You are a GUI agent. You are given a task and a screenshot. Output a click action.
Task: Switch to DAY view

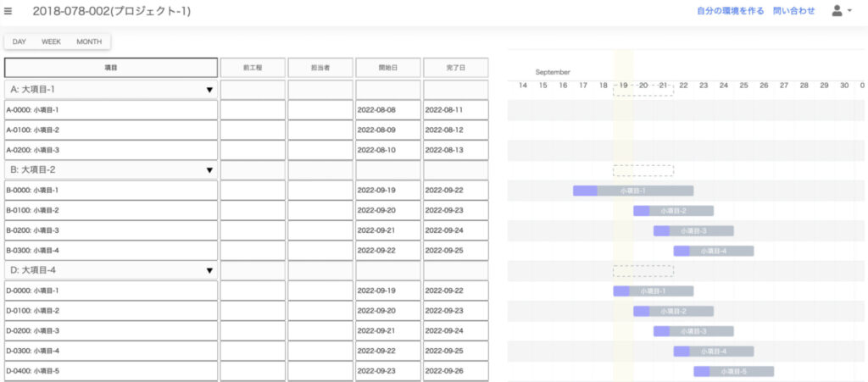tap(19, 42)
